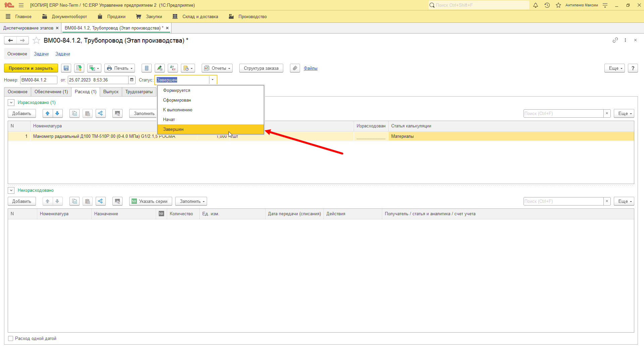Click the save document floppy icon

click(x=66, y=68)
